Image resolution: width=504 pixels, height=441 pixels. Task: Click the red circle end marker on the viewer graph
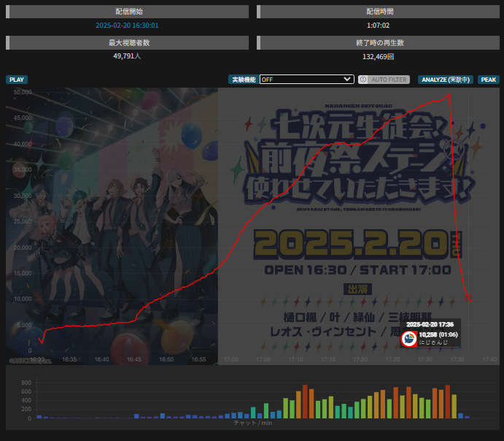pos(468,298)
